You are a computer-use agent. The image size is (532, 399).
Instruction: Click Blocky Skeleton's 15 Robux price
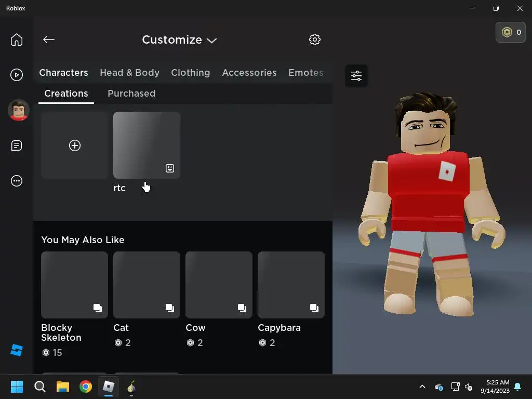52,353
